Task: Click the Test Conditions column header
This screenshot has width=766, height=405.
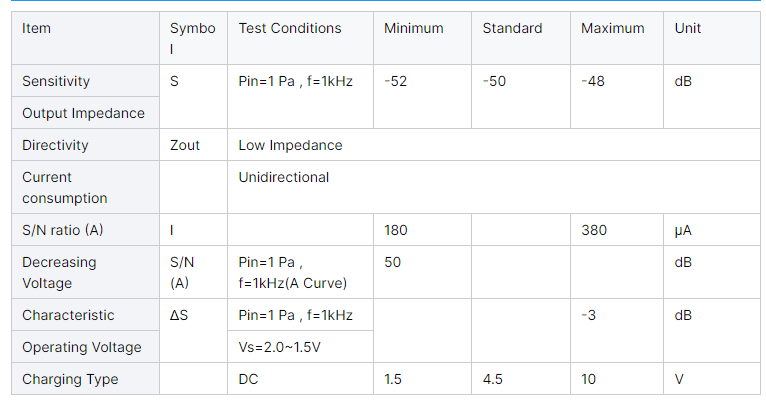Action: point(289,28)
